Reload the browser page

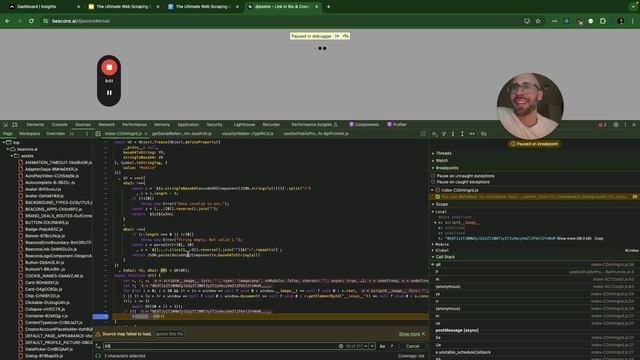(31, 21)
